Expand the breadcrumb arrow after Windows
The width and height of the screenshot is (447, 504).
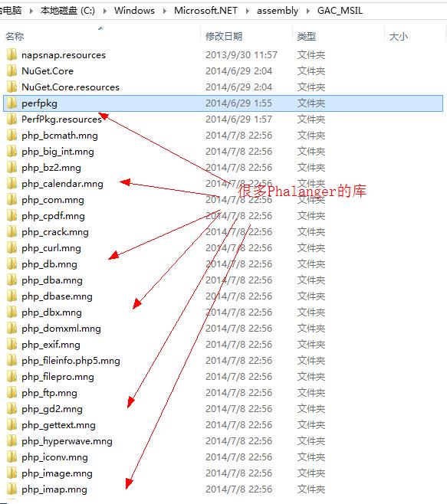click(x=165, y=11)
